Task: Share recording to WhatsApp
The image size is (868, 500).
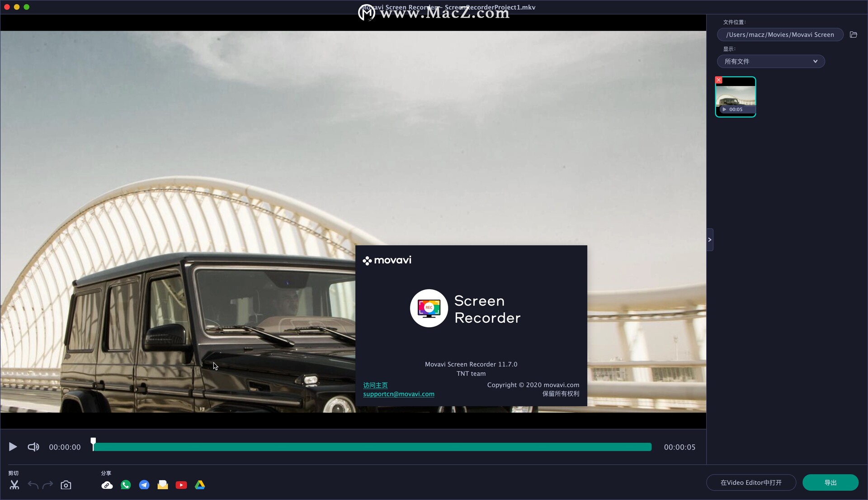Action: [x=126, y=485]
